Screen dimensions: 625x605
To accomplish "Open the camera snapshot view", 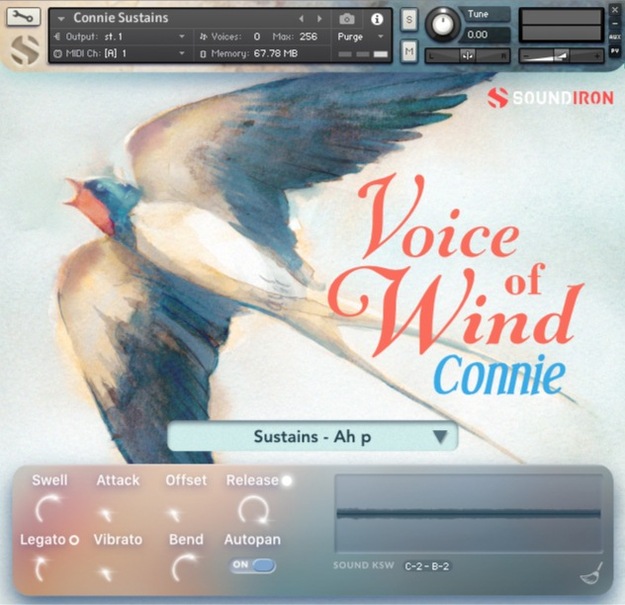I will (347, 19).
